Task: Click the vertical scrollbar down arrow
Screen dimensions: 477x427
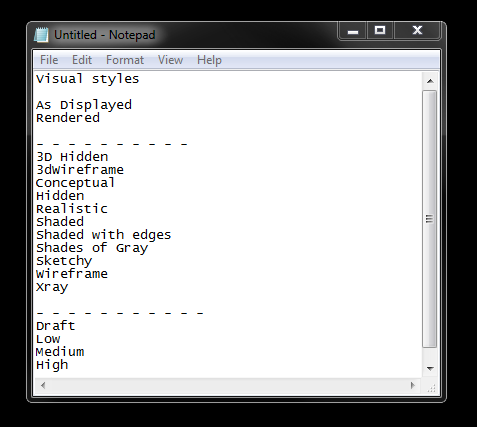Action: pos(430,369)
